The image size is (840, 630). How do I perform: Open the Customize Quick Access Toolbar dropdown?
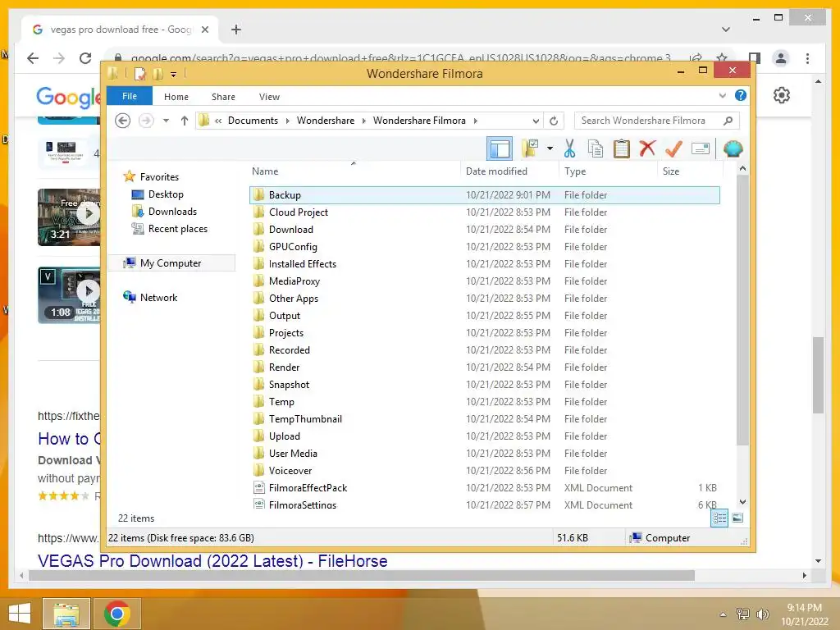pos(174,74)
